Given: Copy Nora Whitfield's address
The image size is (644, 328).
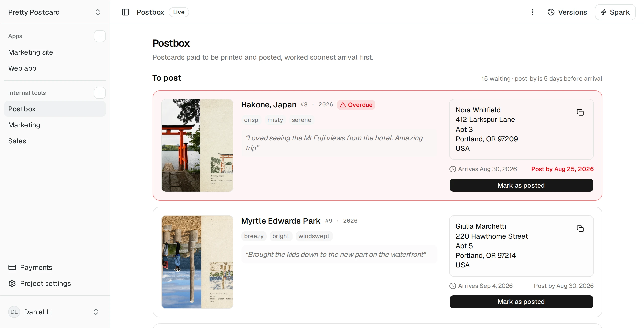Looking at the screenshot, I should pos(580,112).
